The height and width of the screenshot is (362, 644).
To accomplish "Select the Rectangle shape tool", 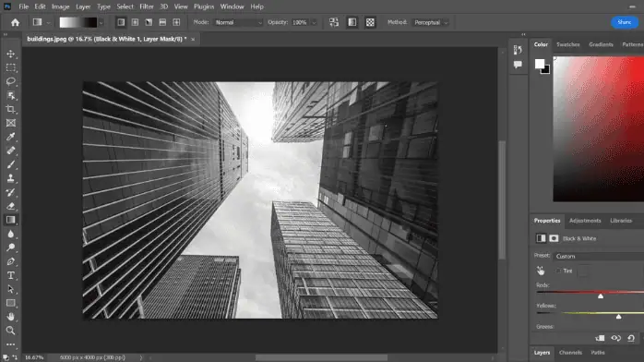I will tap(11, 303).
